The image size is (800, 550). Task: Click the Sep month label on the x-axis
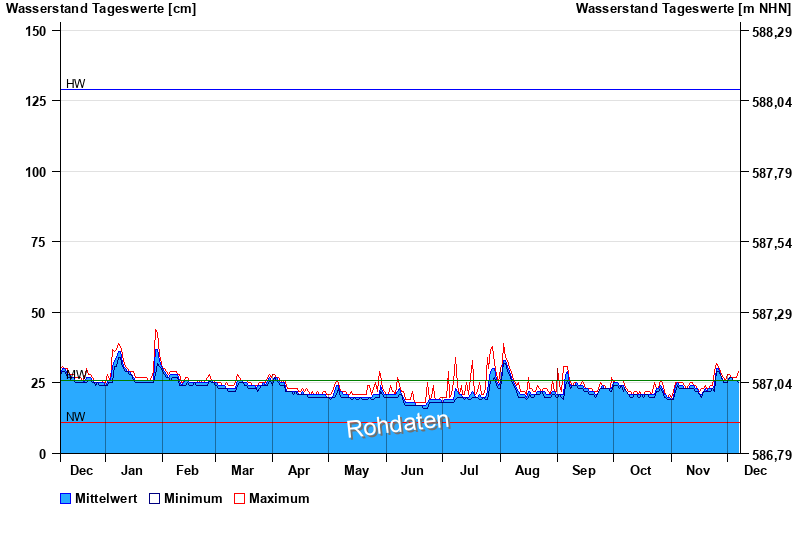[x=584, y=470]
